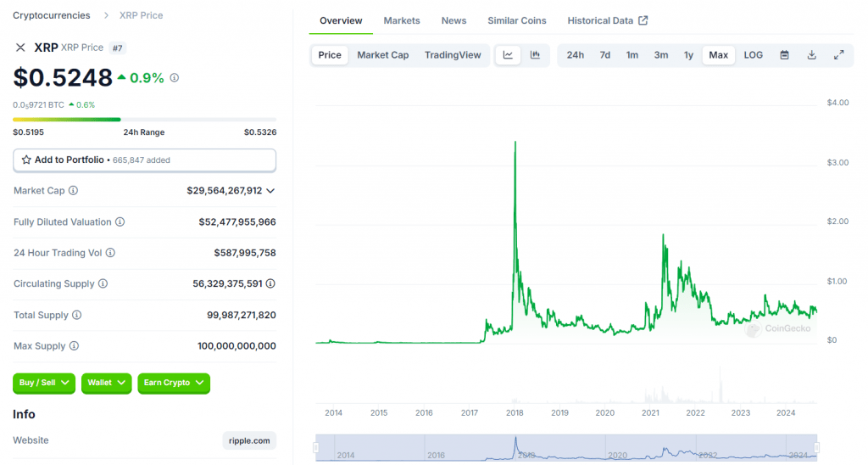Click the download chart data icon

[811, 55]
